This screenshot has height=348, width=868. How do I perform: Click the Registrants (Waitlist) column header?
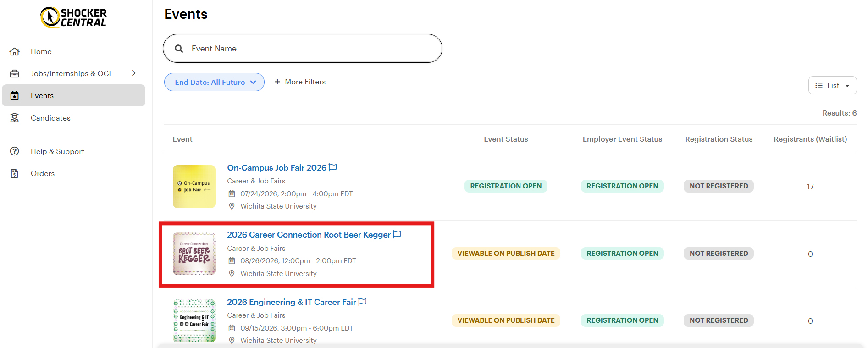point(810,139)
